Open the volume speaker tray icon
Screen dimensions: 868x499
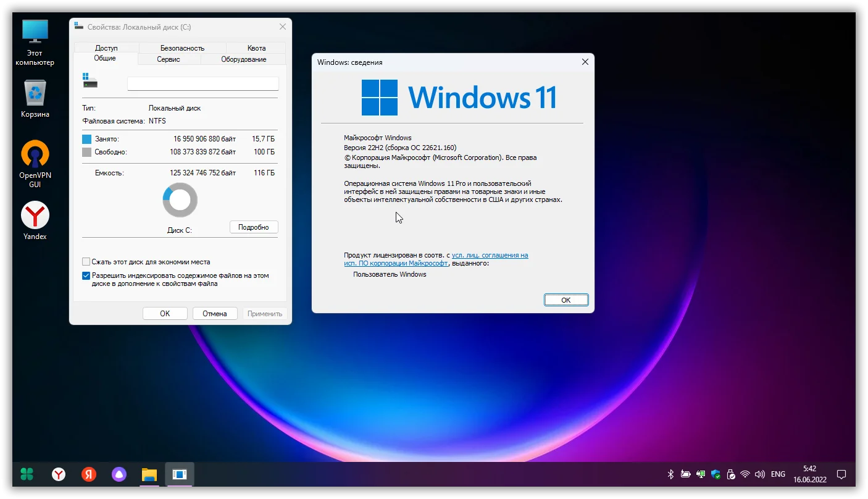[x=760, y=474]
